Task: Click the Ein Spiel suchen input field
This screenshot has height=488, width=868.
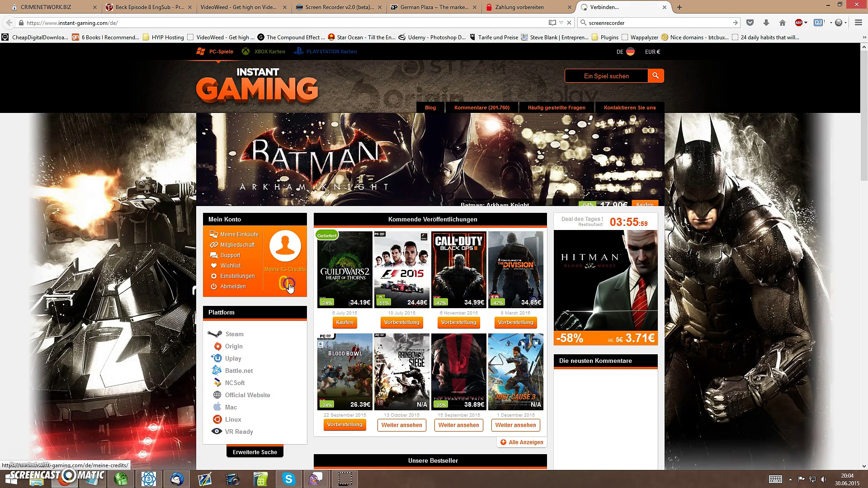Action: (606, 76)
